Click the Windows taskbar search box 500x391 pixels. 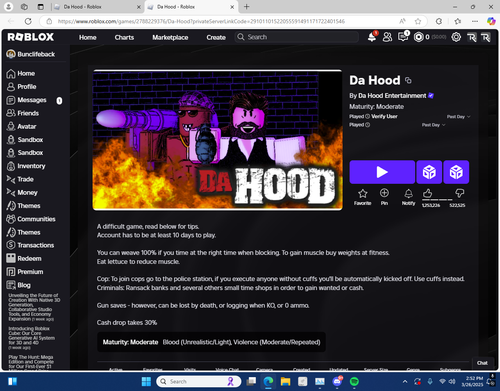[x=199, y=381]
